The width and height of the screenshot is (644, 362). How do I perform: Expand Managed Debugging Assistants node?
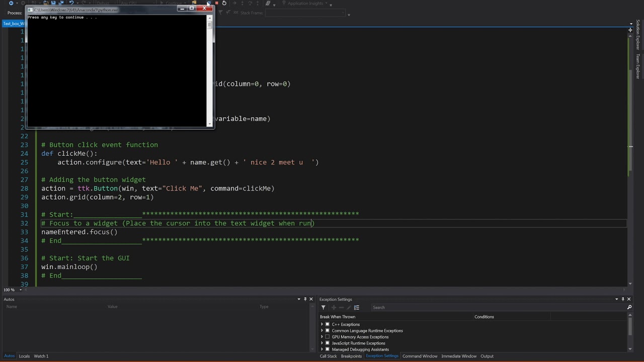coord(322,349)
